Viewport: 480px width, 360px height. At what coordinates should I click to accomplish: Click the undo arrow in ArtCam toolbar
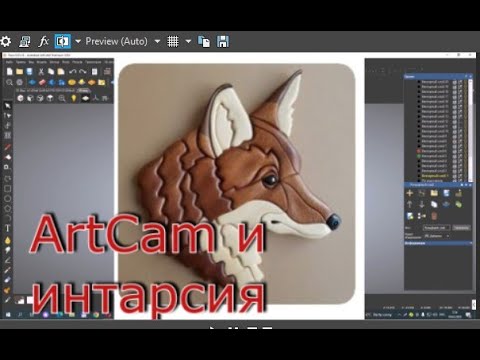pos(72,71)
